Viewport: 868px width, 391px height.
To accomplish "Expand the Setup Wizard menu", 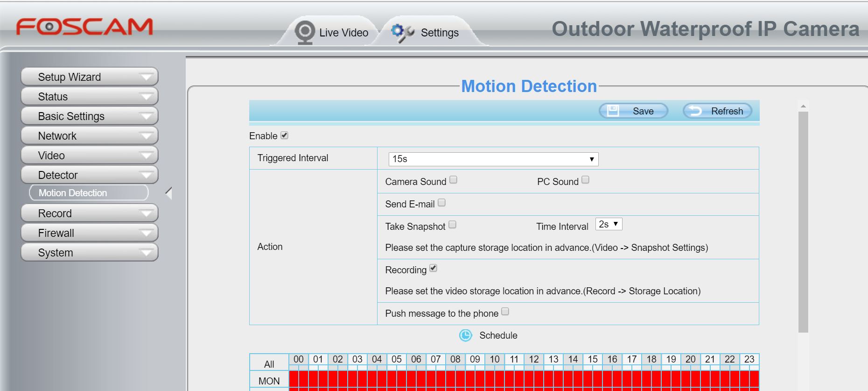I will click(x=90, y=77).
